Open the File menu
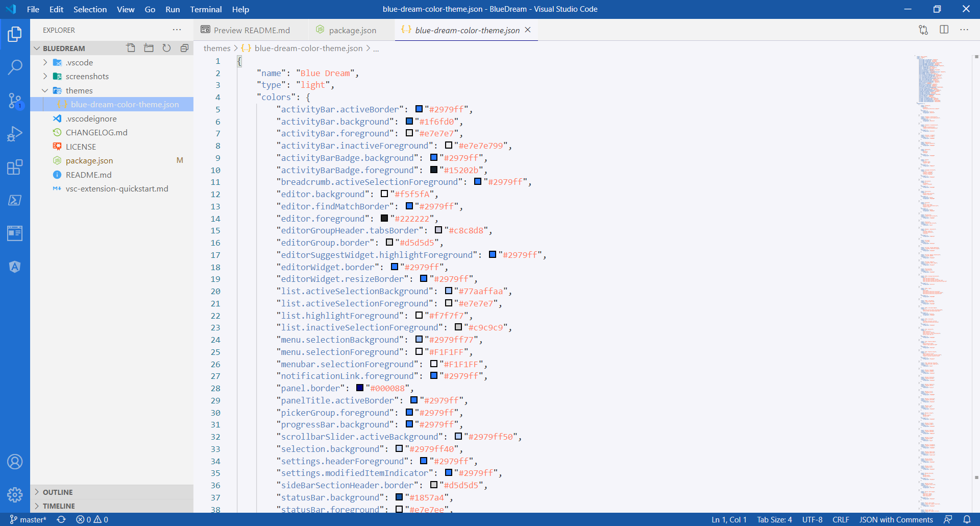This screenshot has width=980, height=526. (x=33, y=9)
